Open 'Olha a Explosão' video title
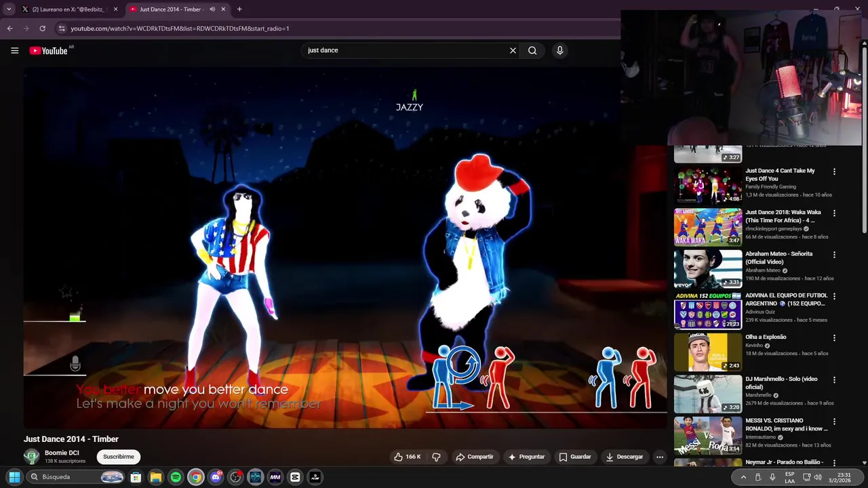 [766, 337]
